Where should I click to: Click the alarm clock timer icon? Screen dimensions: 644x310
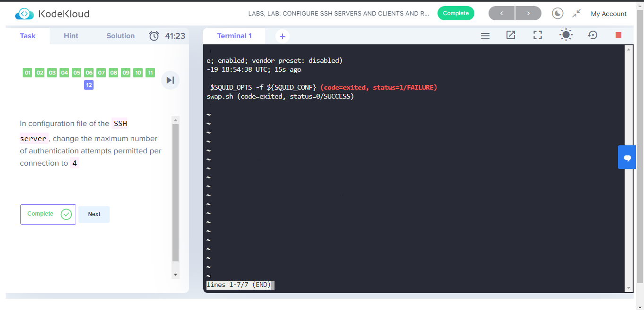(x=154, y=36)
